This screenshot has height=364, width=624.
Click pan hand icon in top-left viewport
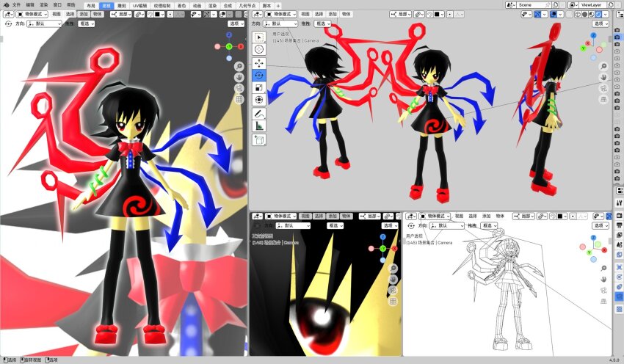tap(239, 77)
